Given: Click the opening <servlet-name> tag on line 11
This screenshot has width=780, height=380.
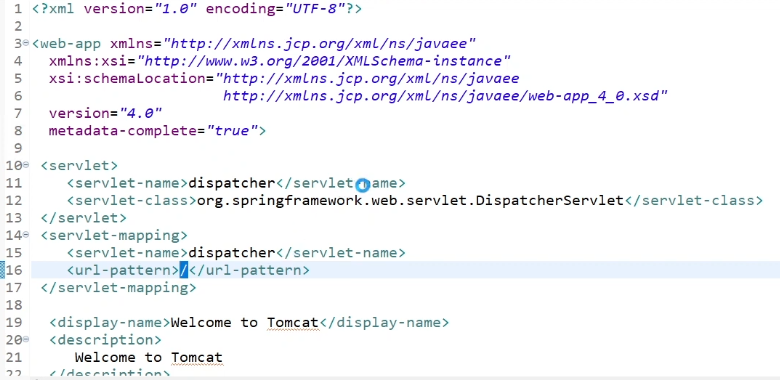Looking at the screenshot, I should pos(127,183).
